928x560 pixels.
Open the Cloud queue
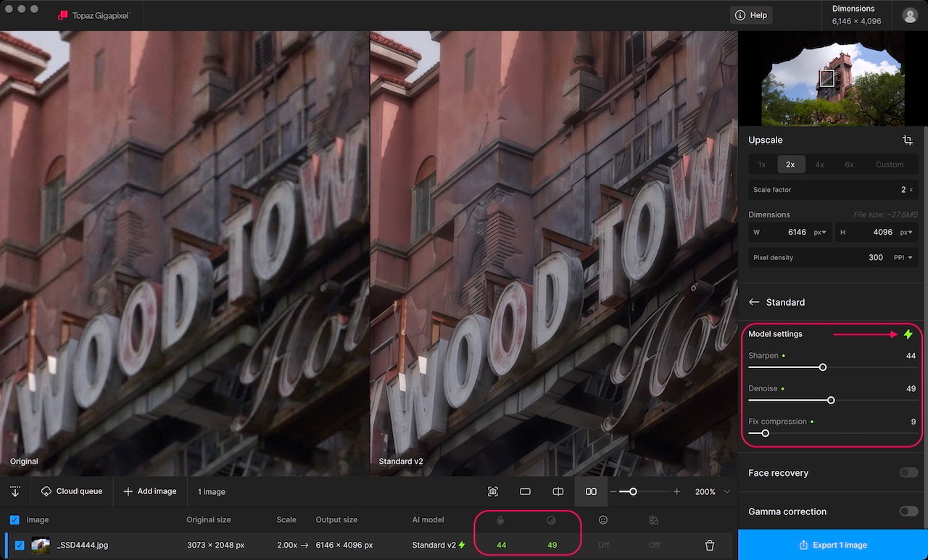[72, 491]
